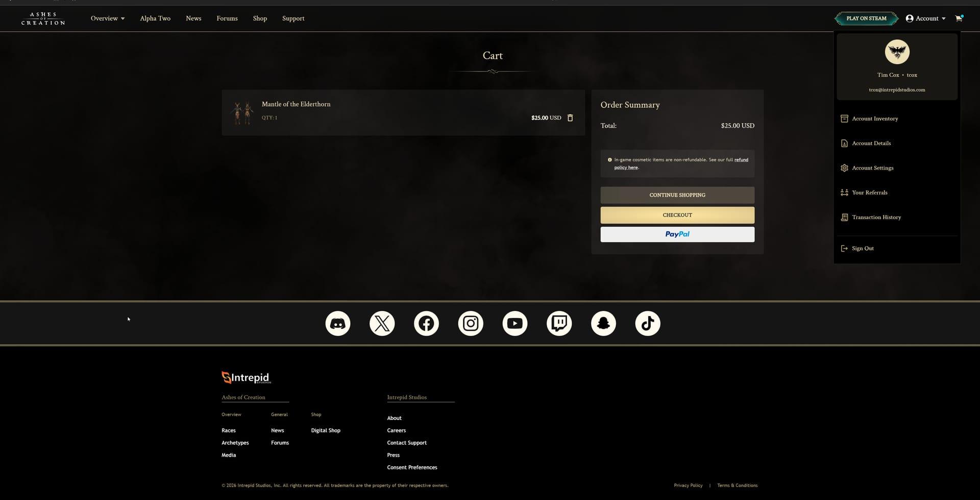Open Archetypes footer link

(235, 443)
